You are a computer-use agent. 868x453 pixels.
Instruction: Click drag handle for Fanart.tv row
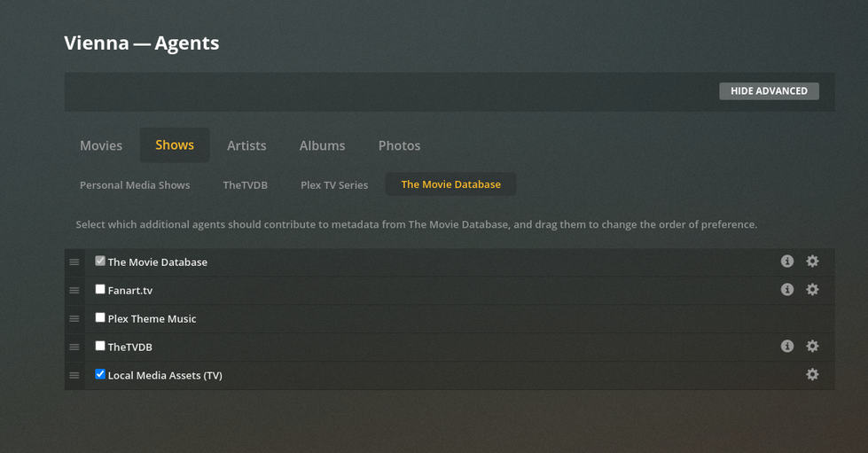coord(74,290)
